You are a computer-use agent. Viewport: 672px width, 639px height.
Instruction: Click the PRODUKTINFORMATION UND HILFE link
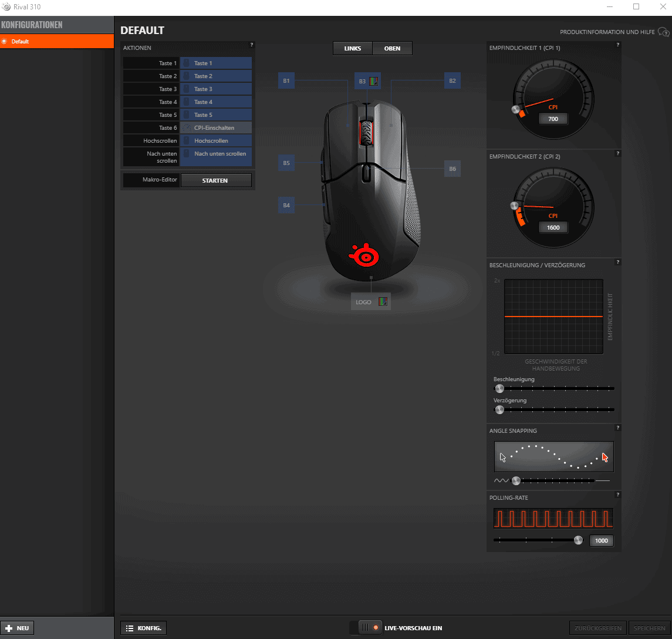607,32
